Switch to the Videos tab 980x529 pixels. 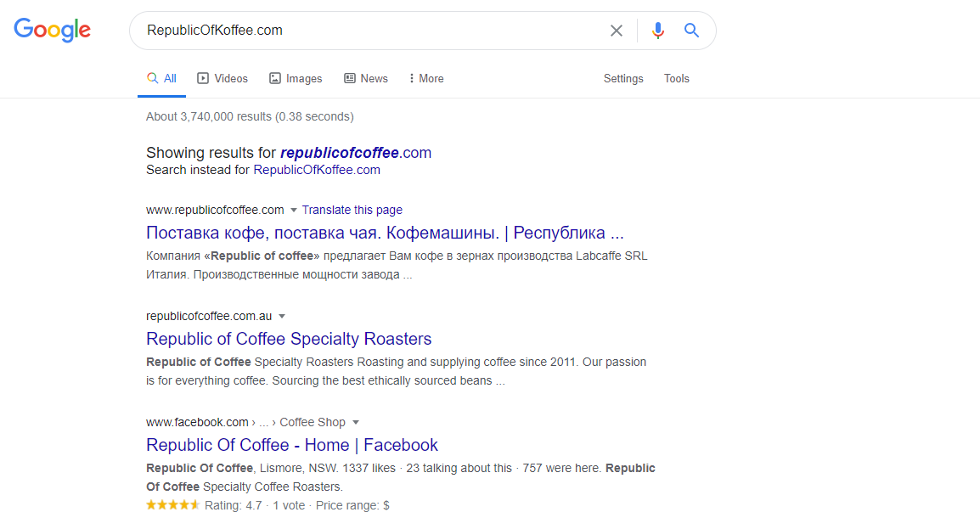point(222,78)
